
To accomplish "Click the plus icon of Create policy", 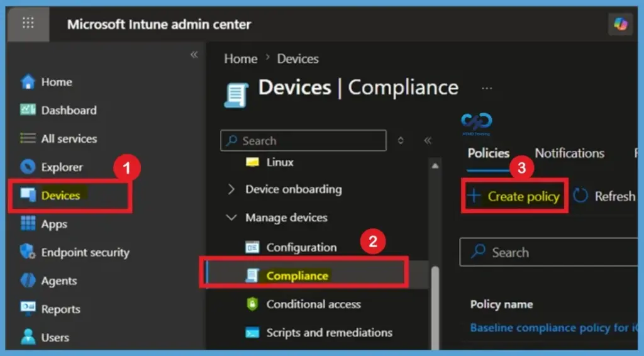I will (474, 196).
